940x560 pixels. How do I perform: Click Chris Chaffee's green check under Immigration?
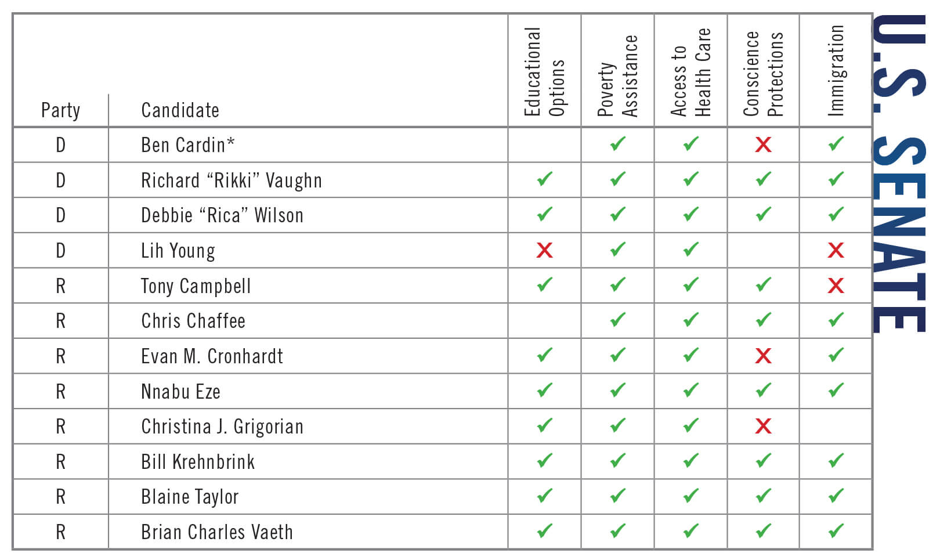tap(836, 320)
